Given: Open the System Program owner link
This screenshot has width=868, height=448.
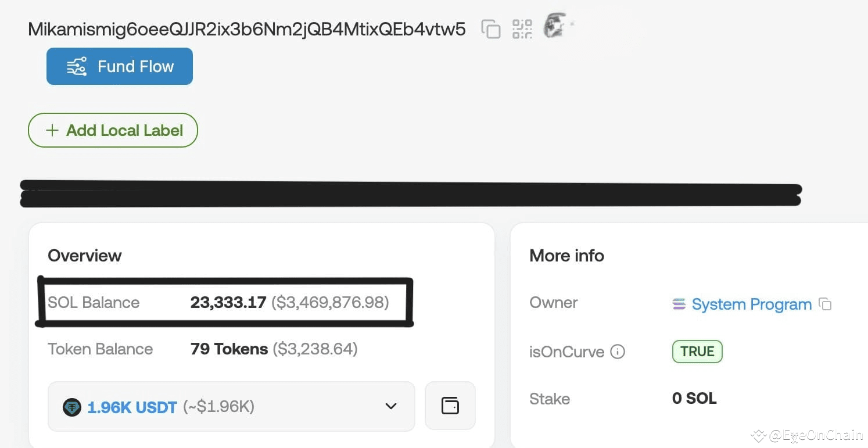Looking at the screenshot, I should tap(751, 304).
